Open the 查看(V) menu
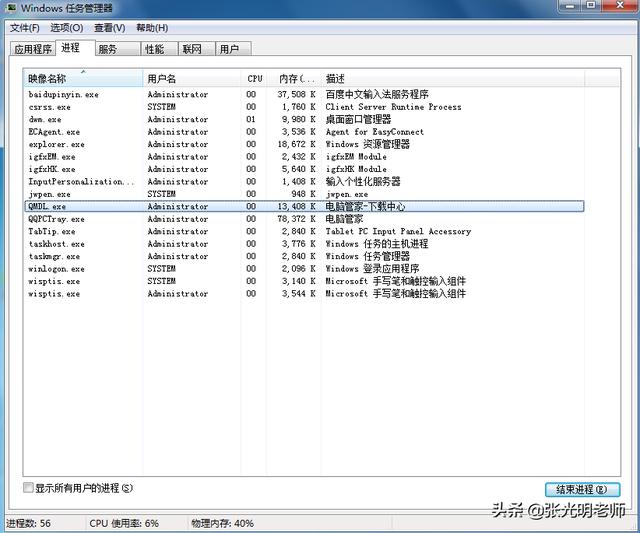 (x=110, y=28)
